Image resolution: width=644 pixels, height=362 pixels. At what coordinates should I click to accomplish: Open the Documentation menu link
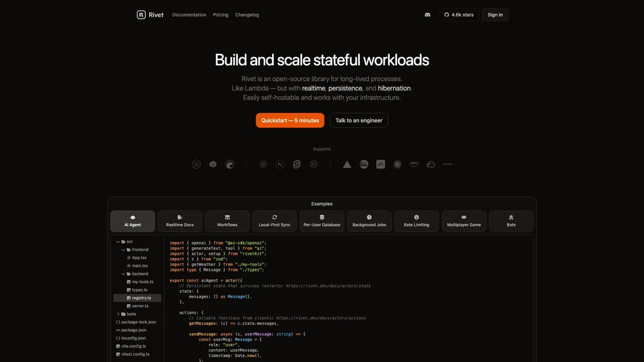click(x=189, y=15)
